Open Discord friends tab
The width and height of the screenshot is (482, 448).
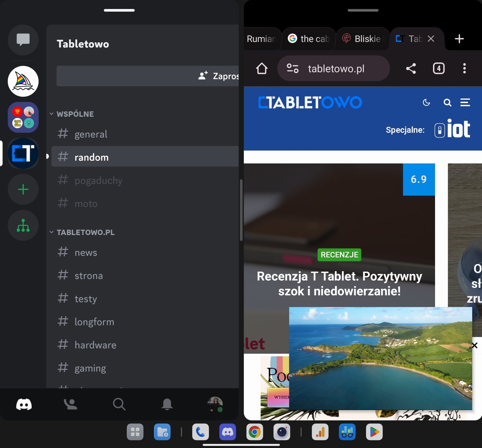[x=70, y=404]
